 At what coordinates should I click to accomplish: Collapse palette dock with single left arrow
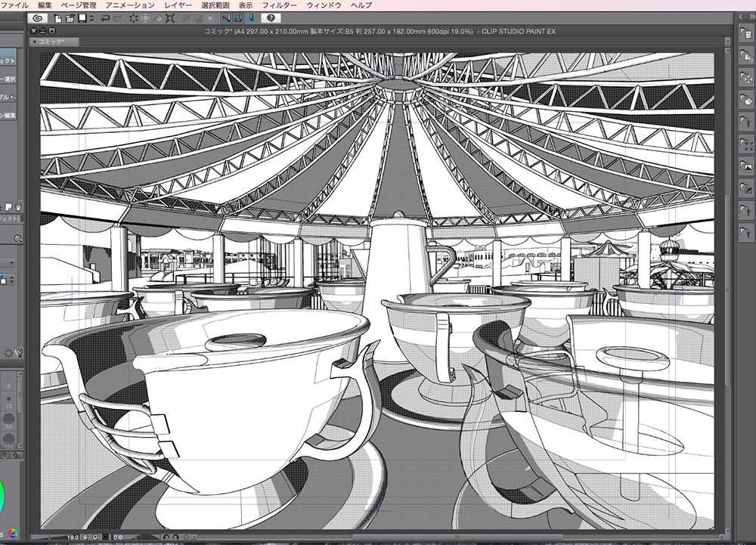pyautogui.click(x=741, y=17)
